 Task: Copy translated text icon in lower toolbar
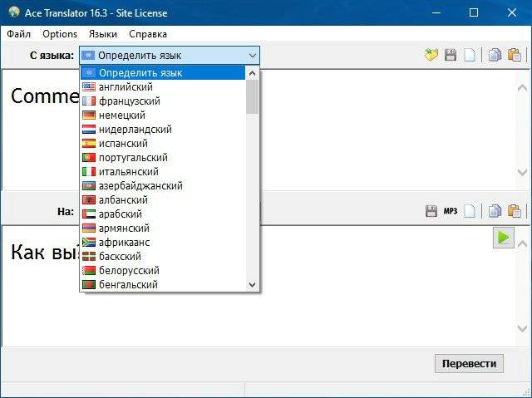[x=495, y=211]
